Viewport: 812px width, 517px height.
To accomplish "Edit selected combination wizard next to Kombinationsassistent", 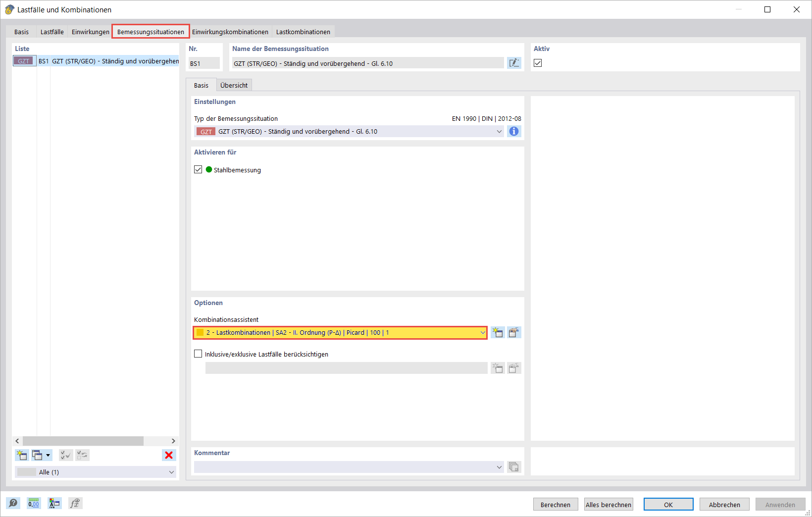I will (x=514, y=332).
